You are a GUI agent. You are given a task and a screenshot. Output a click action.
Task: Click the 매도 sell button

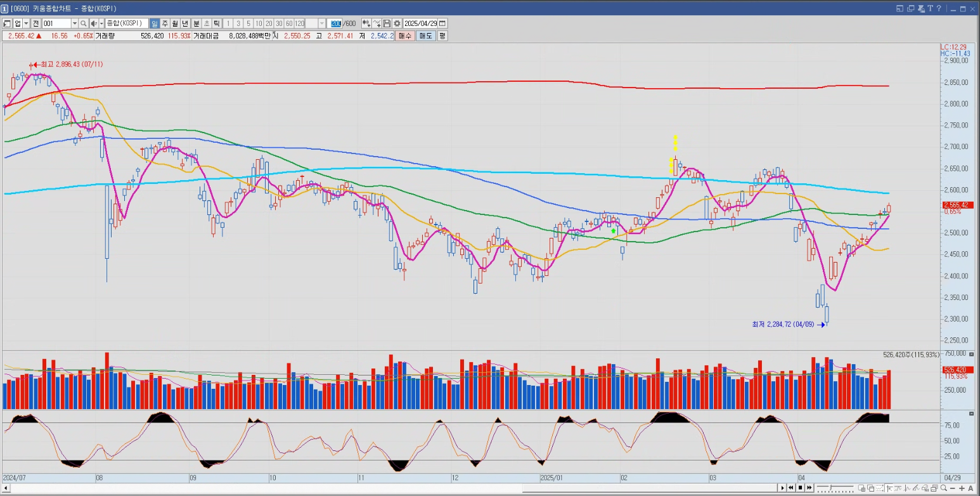(426, 36)
